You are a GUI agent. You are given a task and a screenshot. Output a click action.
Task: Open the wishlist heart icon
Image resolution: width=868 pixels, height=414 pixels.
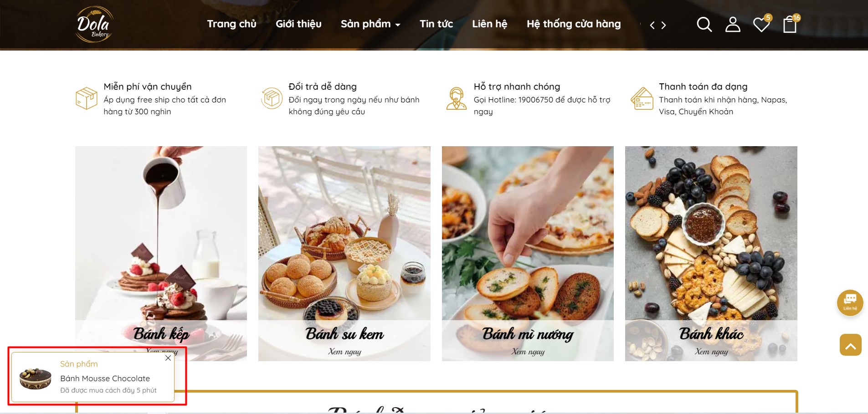click(761, 25)
